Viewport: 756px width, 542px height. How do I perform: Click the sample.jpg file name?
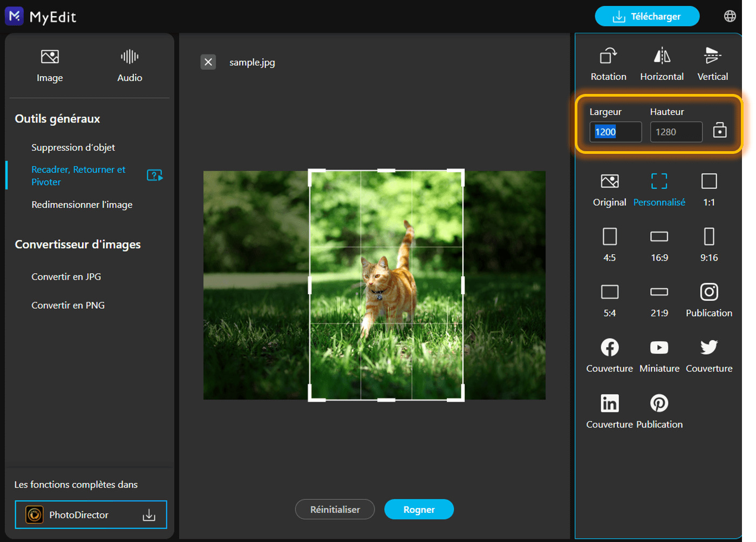[x=252, y=62]
